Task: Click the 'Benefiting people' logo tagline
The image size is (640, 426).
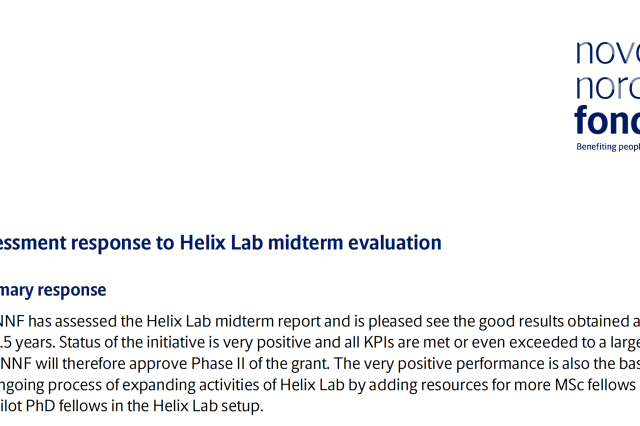Action: coord(608,147)
